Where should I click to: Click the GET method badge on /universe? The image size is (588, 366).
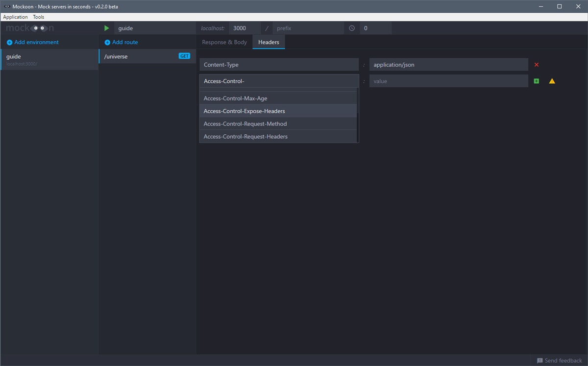(184, 56)
